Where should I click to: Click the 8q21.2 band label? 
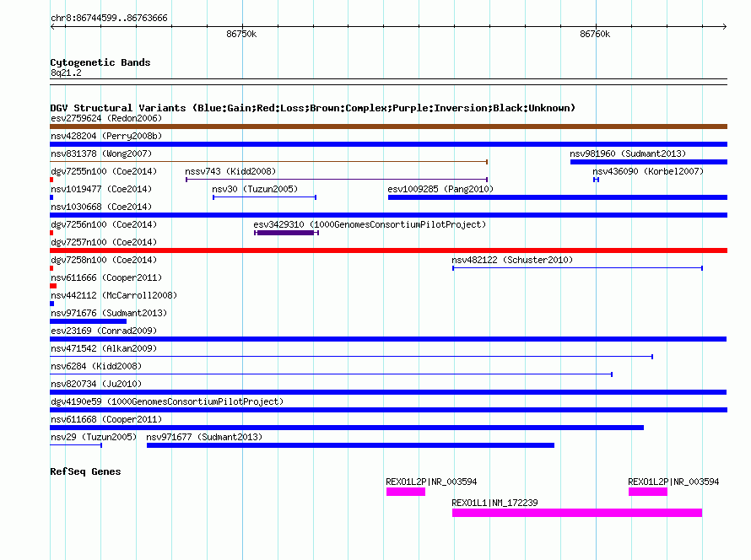66,73
